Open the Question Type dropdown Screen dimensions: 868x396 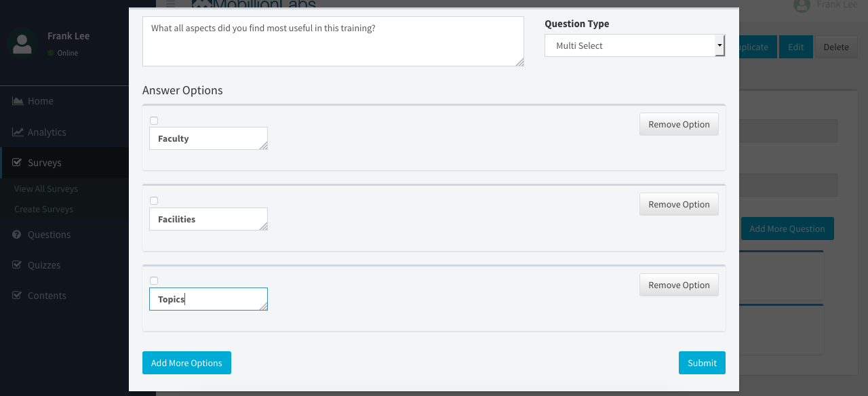(x=634, y=45)
